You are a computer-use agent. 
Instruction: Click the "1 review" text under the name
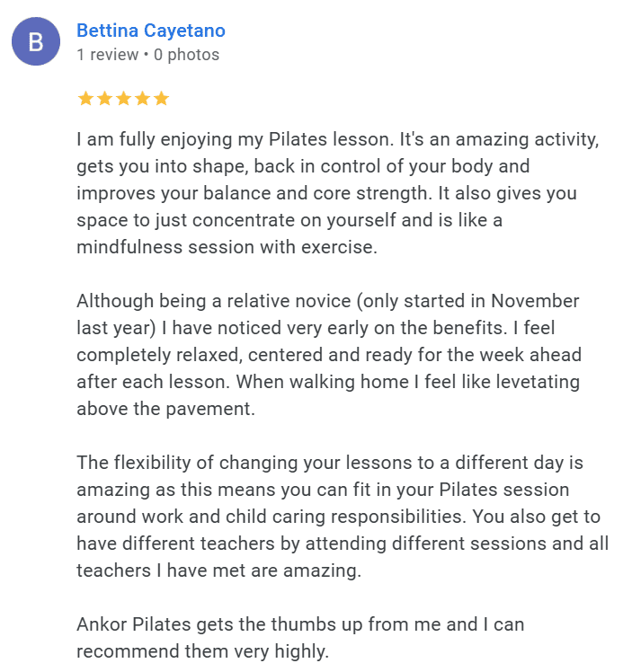click(107, 55)
